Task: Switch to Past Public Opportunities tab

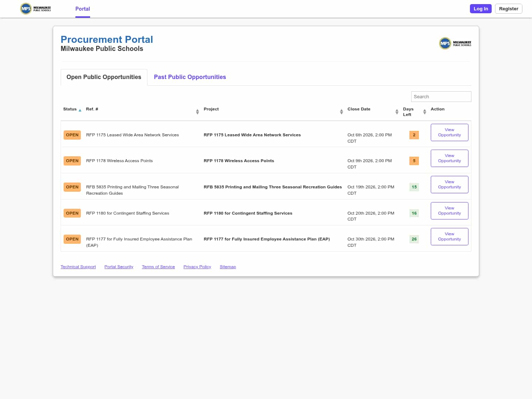Action: point(190,77)
